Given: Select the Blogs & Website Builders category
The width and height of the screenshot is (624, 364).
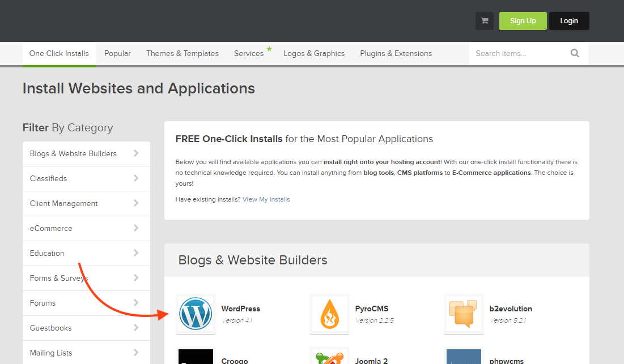Looking at the screenshot, I should coord(73,154).
